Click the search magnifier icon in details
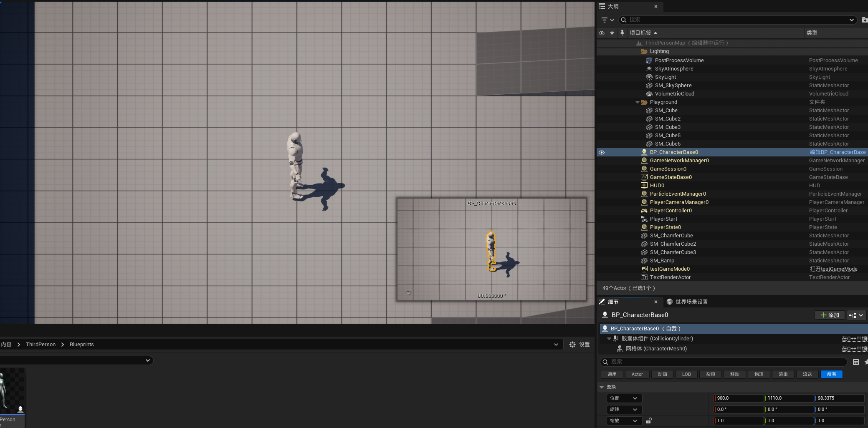This screenshot has height=428, width=868. click(605, 362)
